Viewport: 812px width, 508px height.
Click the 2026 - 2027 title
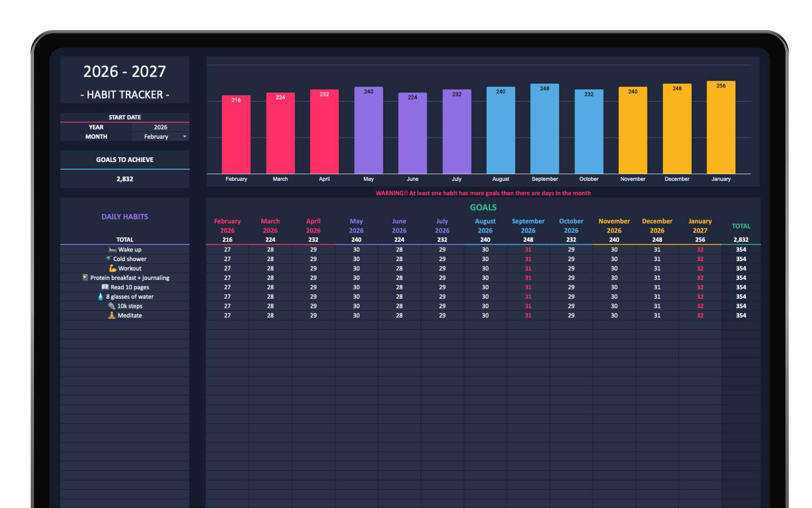[x=125, y=71]
